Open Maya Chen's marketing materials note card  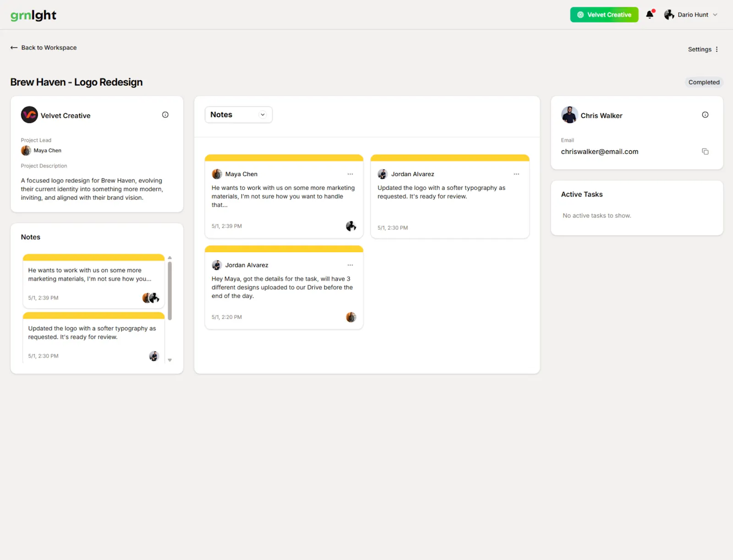(284, 197)
